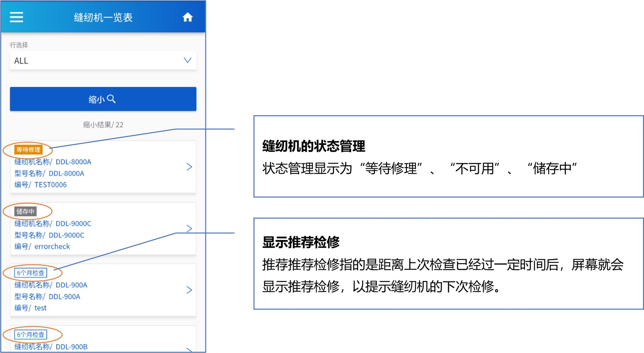The image size is (644, 353).
Task: Click 6个月检查 badge on DDL-900B
Action: pyautogui.click(x=31, y=335)
